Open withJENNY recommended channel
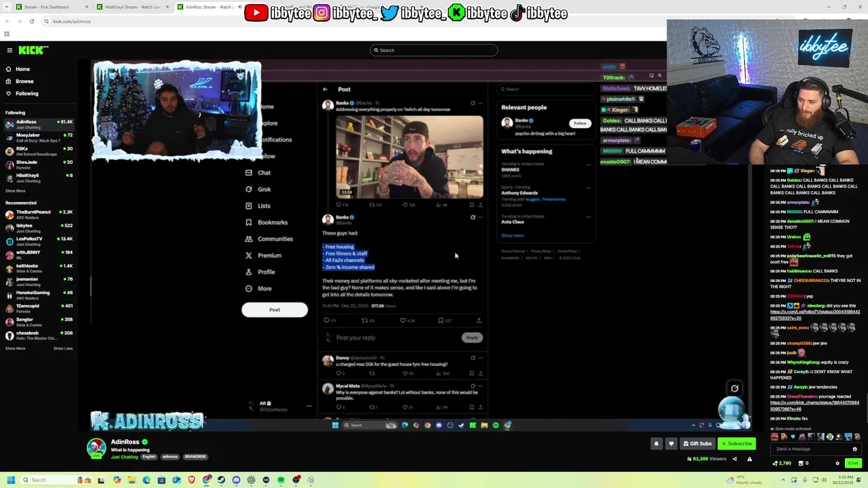868x488 pixels. point(39,255)
